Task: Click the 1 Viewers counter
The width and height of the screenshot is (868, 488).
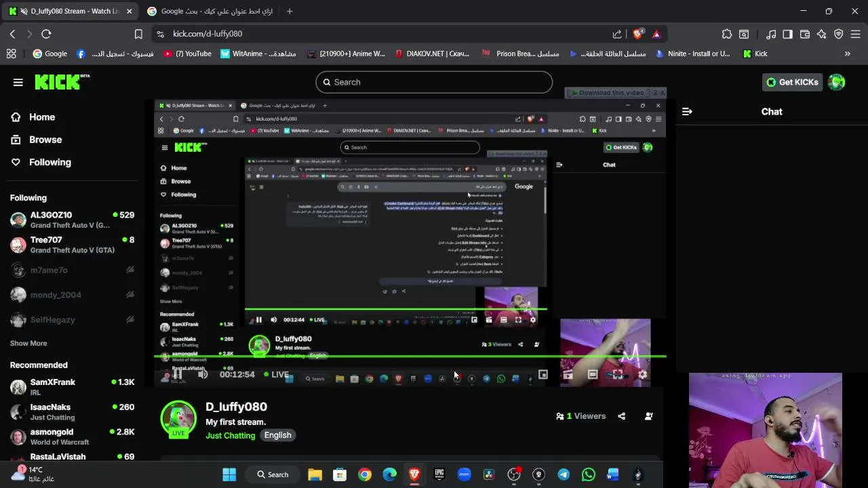Action: [x=580, y=416]
